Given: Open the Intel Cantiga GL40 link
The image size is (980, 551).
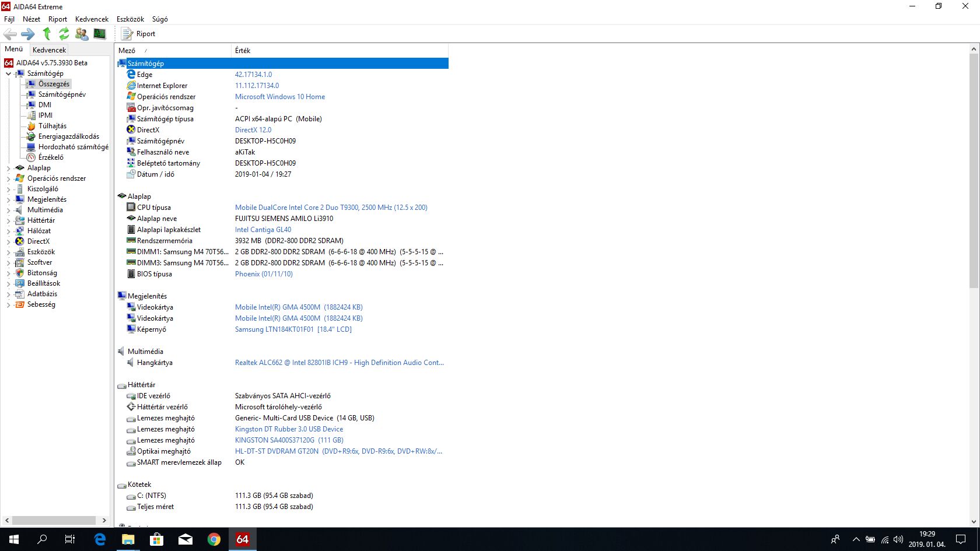Looking at the screenshot, I should point(263,230).
